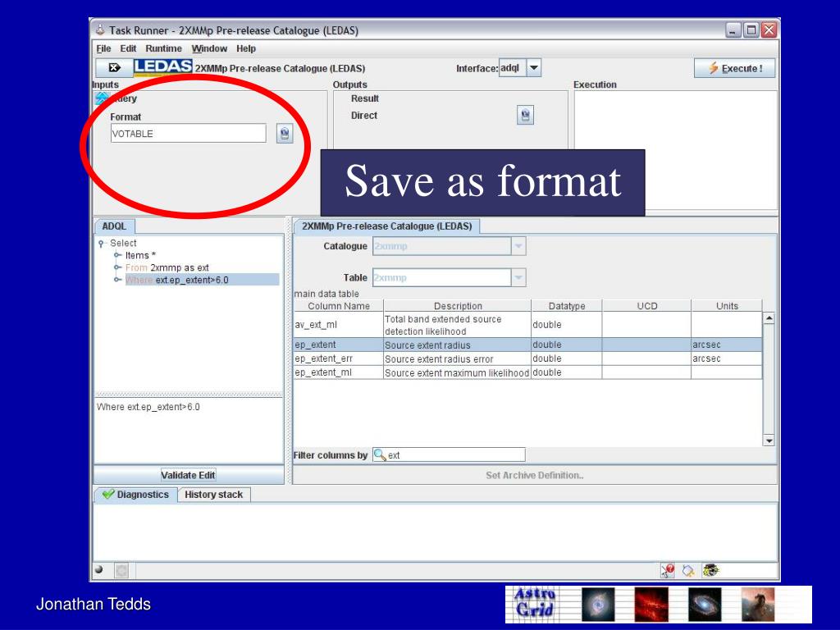Click the browse icon next to the VOTABLE format field
The height and width of the screenshot is (630, 840).
tap(285, 133)
